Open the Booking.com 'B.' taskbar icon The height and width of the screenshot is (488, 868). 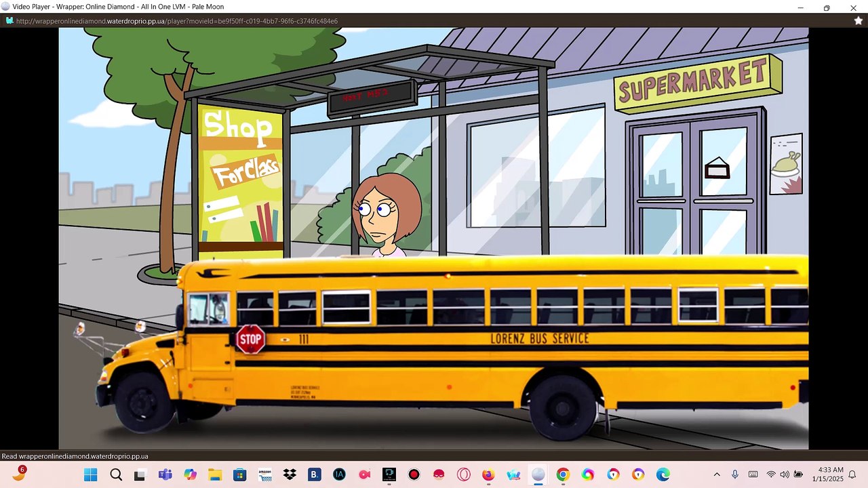(314, 474)
